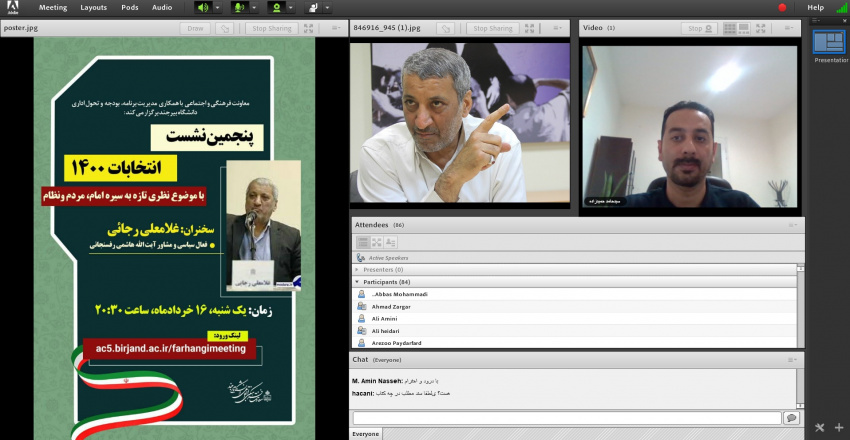Open the status options dropdown beside raise hand
Viewport: 850px width, 440px height.
click(327, 8)
